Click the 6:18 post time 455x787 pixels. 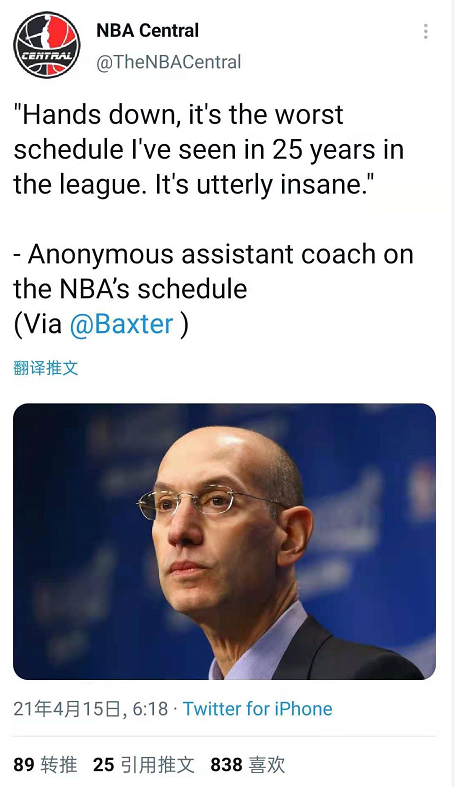[x=150, y=709]
